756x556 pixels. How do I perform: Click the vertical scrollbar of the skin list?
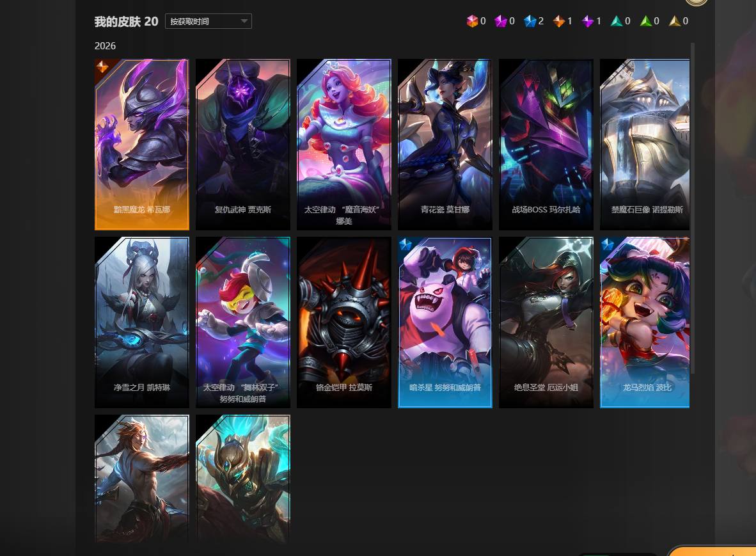coord(693,208)
